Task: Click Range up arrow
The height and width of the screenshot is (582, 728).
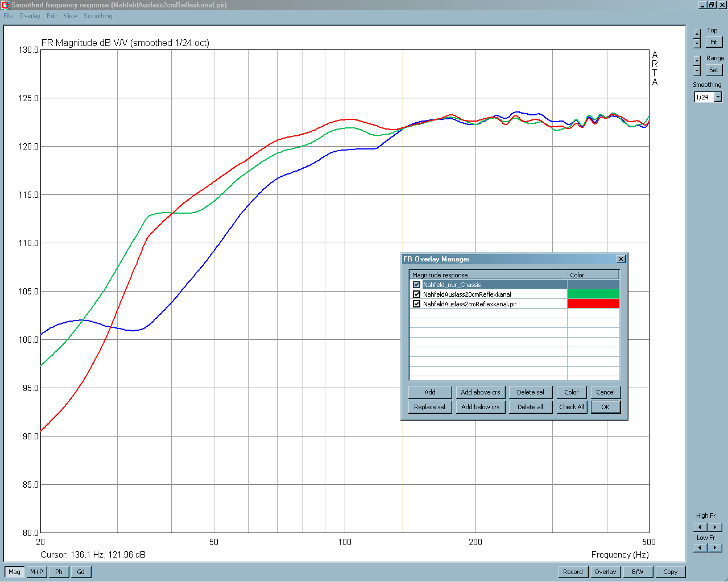Action: coord(697,60)
